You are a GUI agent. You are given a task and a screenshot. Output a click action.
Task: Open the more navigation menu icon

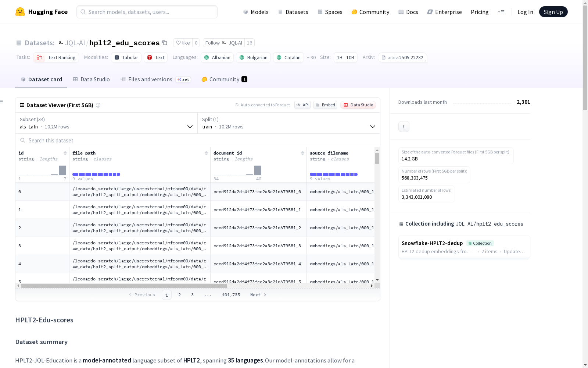coord(501,12)
